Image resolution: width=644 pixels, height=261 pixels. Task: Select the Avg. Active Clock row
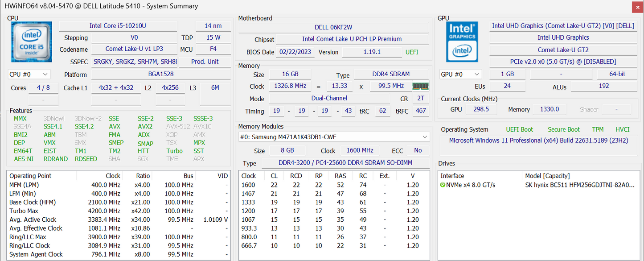119,220
